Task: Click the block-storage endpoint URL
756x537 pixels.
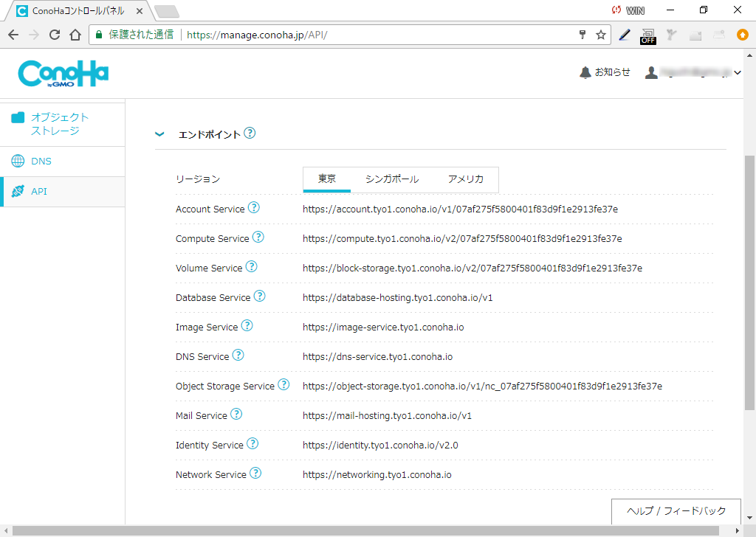Action: point(472,268)
